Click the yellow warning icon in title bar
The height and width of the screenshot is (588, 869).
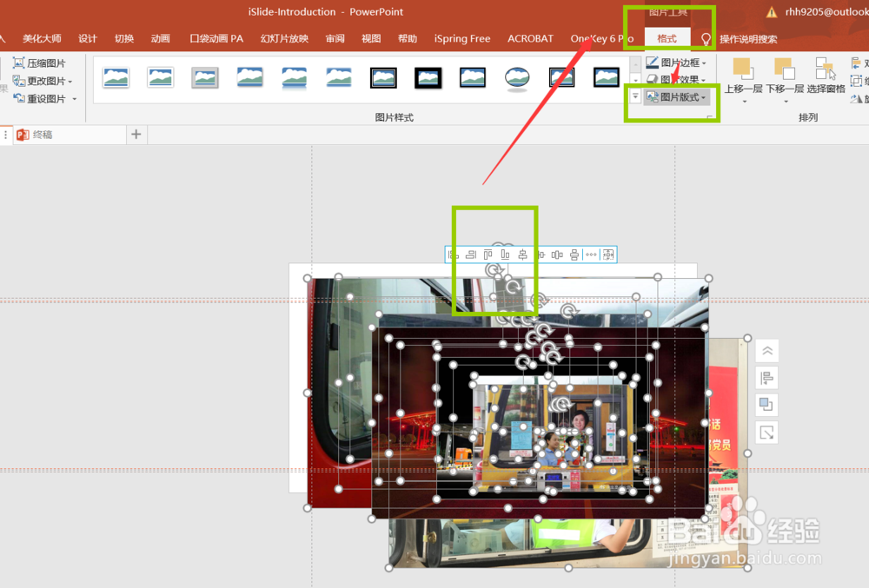(772, 12)
